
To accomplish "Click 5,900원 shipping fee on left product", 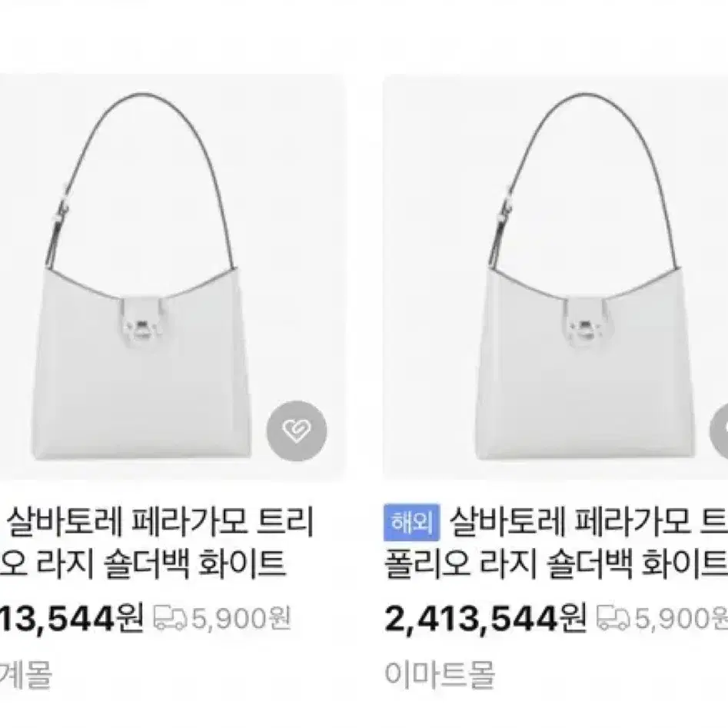I will (x=241, y=619).
